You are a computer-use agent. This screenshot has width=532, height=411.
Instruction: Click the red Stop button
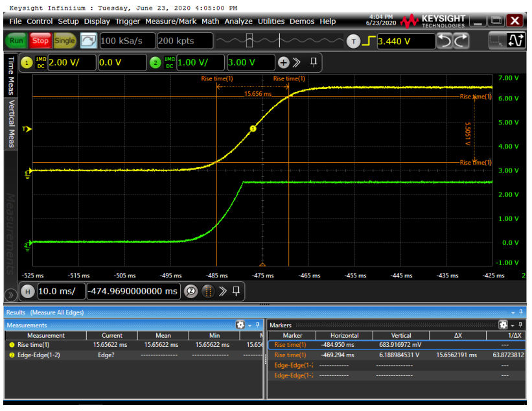coord(40,41)
